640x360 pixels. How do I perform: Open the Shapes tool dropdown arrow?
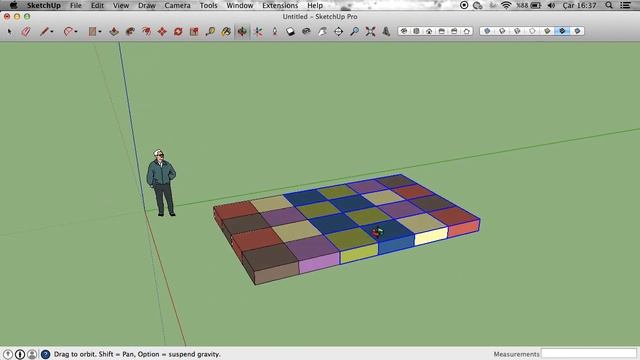pyautogui.click(x=100, y=32)
